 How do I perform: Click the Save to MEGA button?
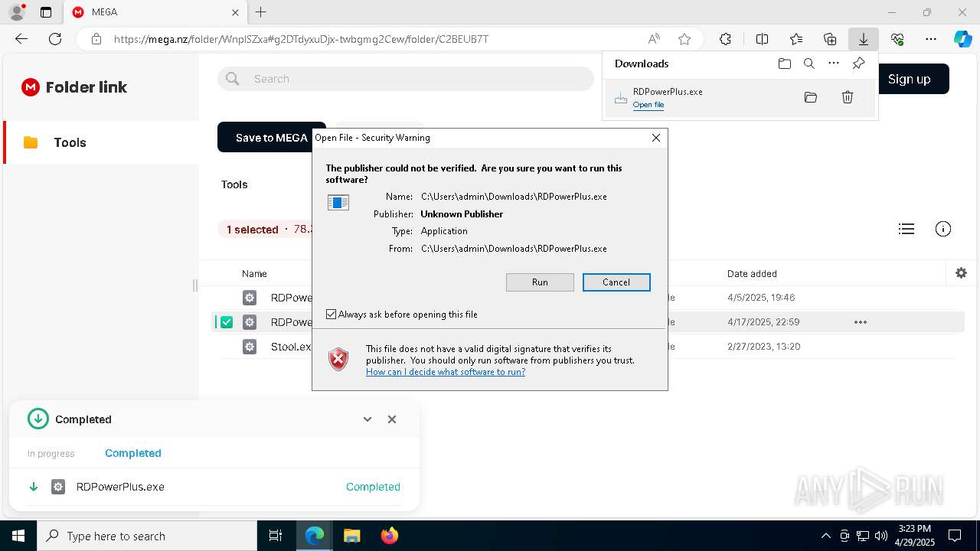click(272, 138)
